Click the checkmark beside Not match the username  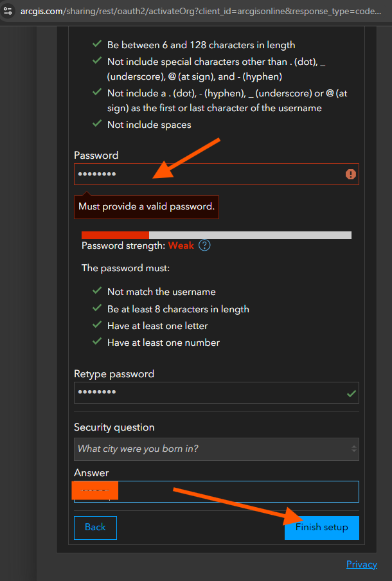[97, 290]
